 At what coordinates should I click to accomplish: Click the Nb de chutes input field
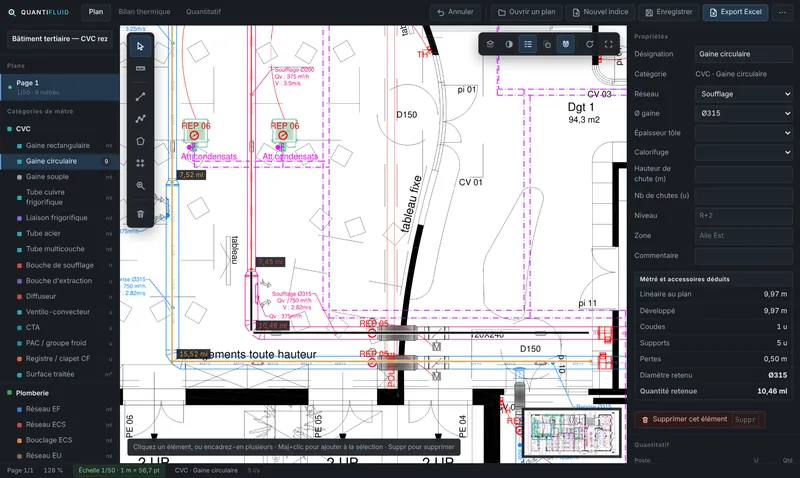744,195
